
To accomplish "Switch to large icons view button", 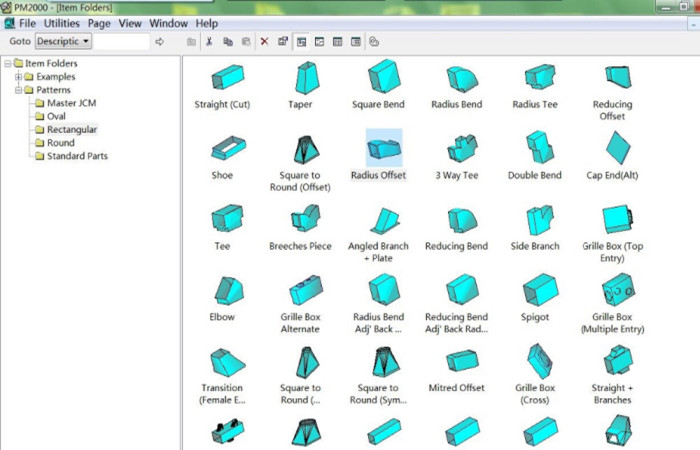I will (x=301, y=42).
